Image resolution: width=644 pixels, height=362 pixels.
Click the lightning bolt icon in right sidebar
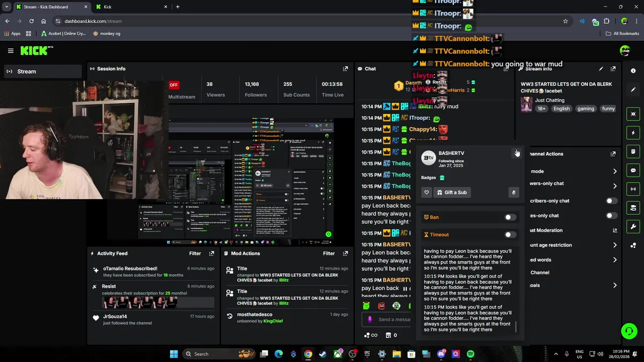click(x=633, y=133)
